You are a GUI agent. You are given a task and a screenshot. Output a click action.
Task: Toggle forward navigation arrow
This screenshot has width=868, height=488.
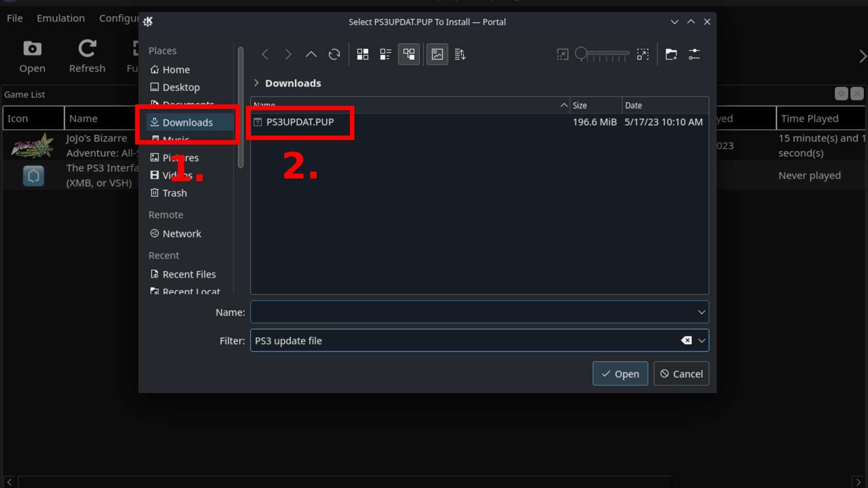click(x=288, y=54)
